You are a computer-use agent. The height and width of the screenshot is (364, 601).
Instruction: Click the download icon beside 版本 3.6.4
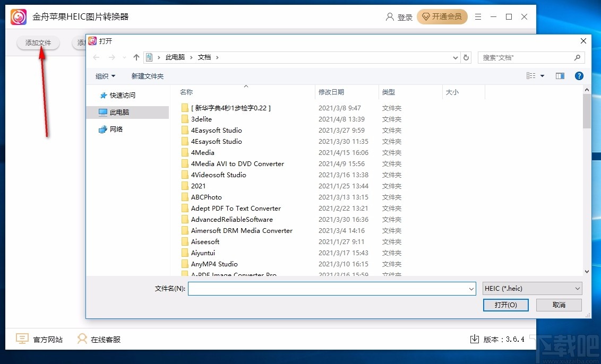pos(474,339)
